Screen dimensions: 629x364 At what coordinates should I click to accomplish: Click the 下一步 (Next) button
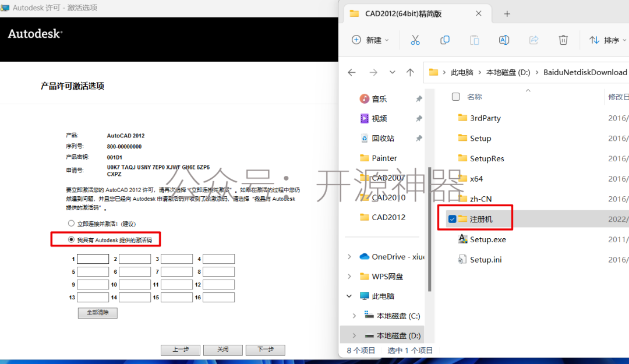[265, 349]
